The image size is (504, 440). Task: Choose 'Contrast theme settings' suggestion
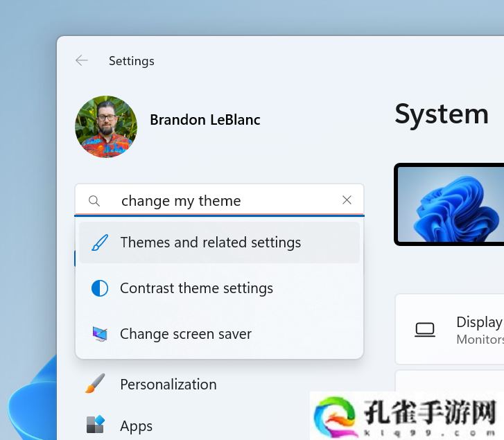(219, 288)
